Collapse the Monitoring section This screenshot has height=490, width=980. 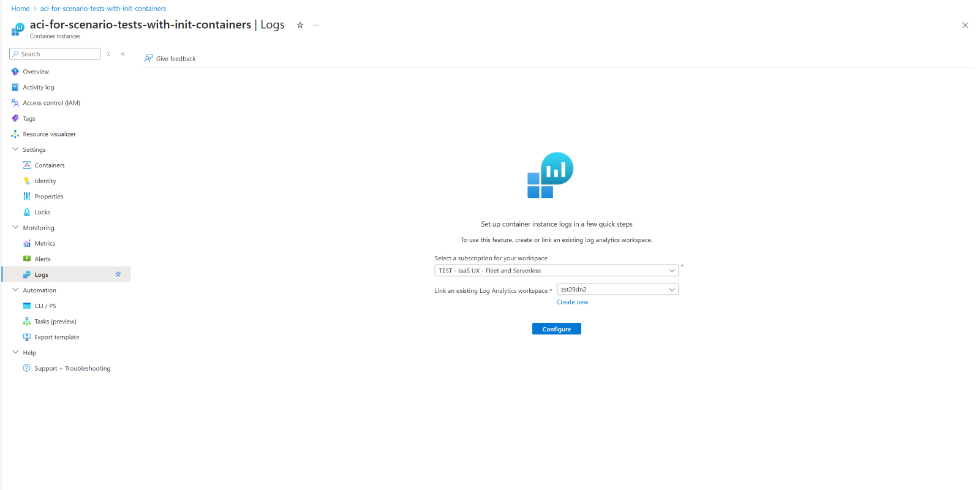(x=15, y=227)
